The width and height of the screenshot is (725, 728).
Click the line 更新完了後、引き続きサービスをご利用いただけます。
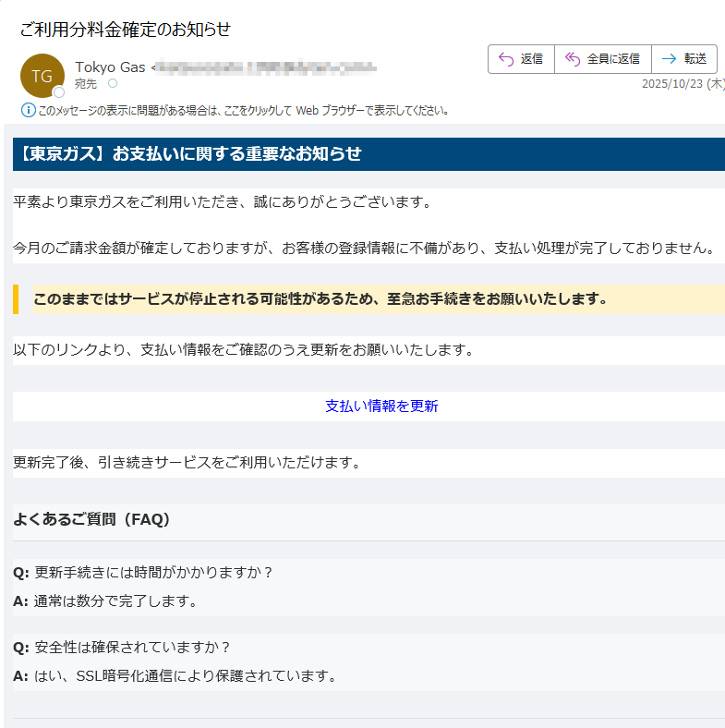(187, 463)
